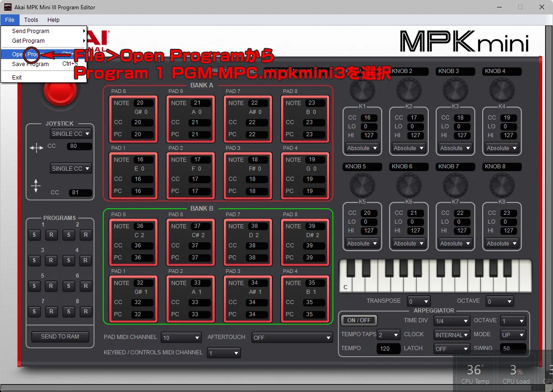Click the KNOB 6 dial graphic

pos(409,186)
